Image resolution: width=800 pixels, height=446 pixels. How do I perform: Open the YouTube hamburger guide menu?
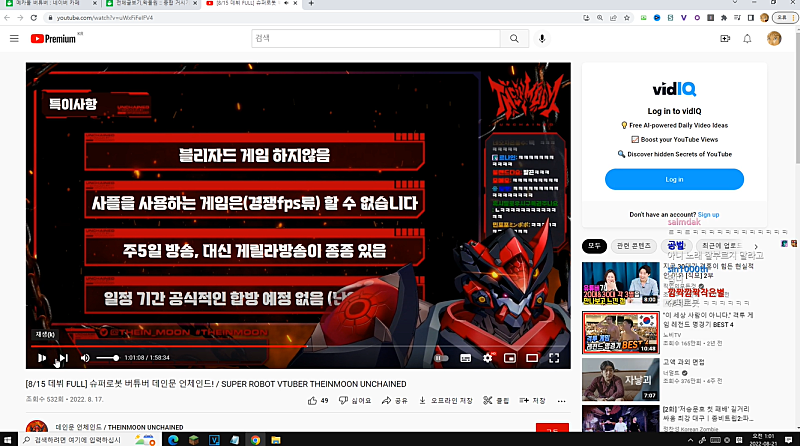[x=14, y=38]
